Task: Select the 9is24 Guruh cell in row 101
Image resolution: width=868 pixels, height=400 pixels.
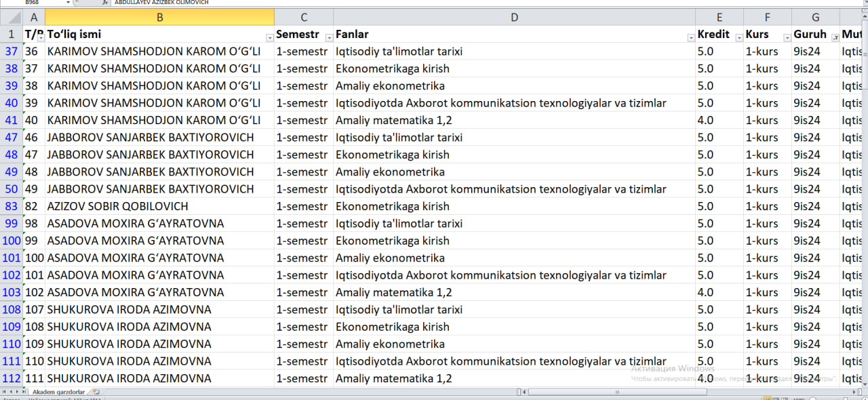Action: point(816,258)
